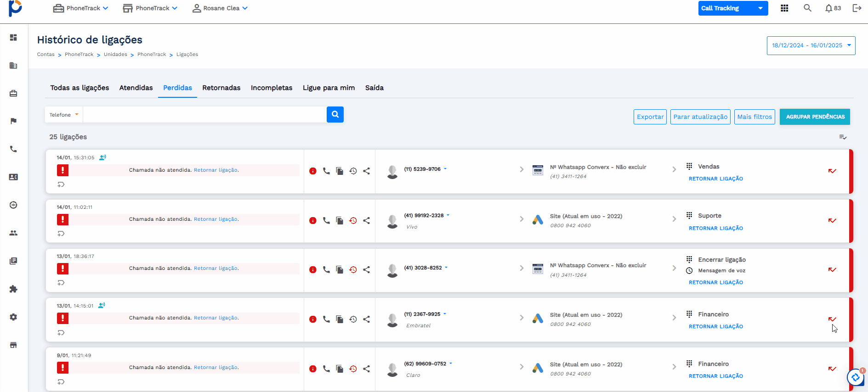
Task: Click the sidebar store icon at bottom
Action: tap(13, 345)
